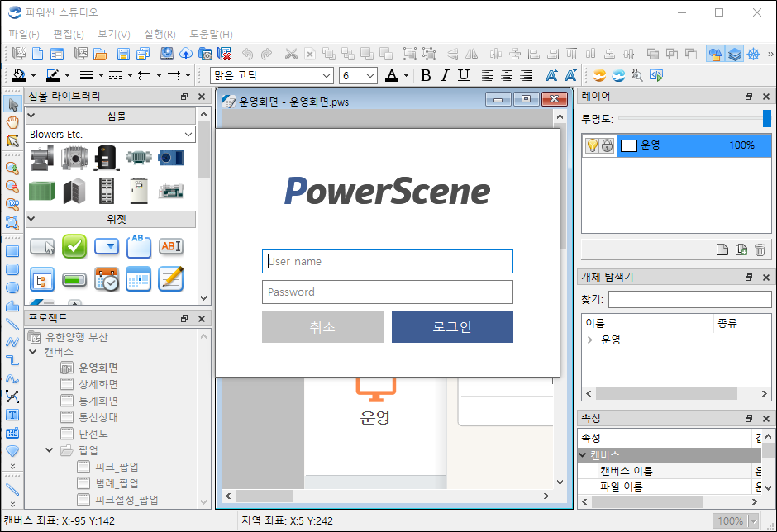The height and width of the screenshot is (532, 777).
Task: Toggle underline text formatting
Action: [x=464, y=75]
